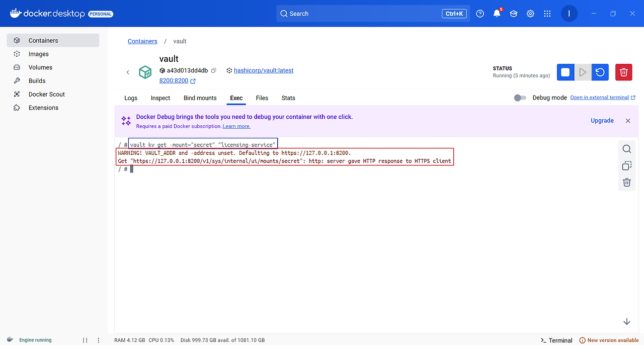Open the apps grid icon in header
Image resolution: width=644 pixels, height=345 pixels.
point(547,14)
